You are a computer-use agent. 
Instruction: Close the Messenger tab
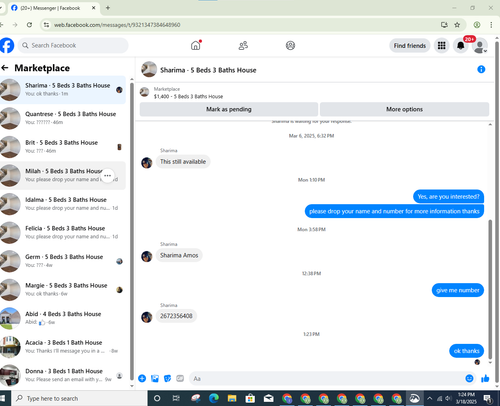[x=94, y=8]
